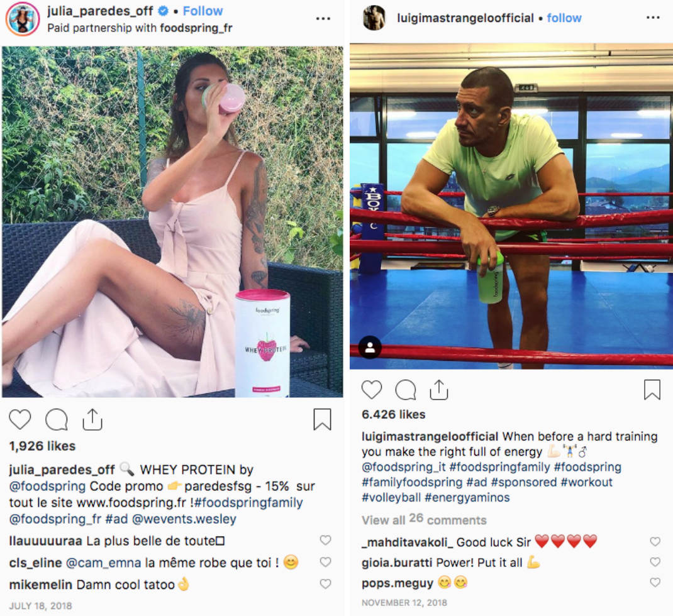Image resolution: width=673 pixels, height=616 pixels.
Task: Open more options menu on julia_paredes_off post
Action: 323,18
